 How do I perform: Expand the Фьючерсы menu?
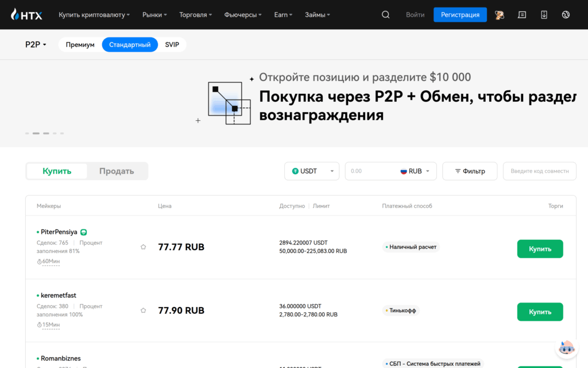(243, 14)
